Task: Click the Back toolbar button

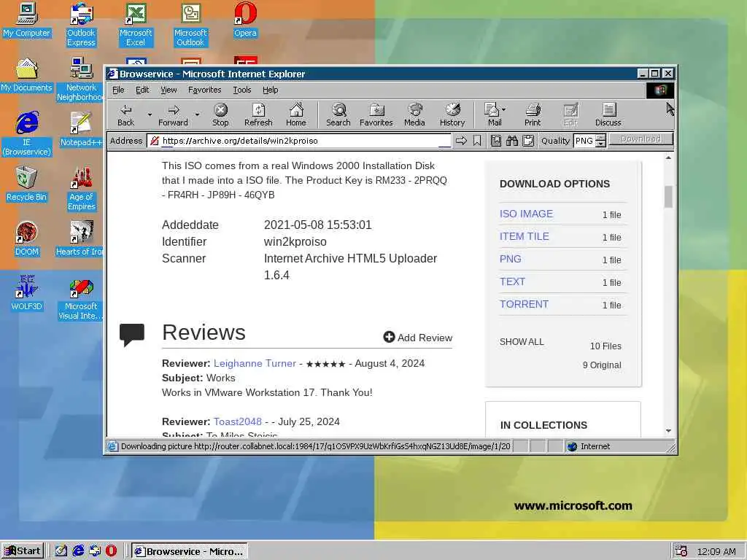Action: click(125, 114)
